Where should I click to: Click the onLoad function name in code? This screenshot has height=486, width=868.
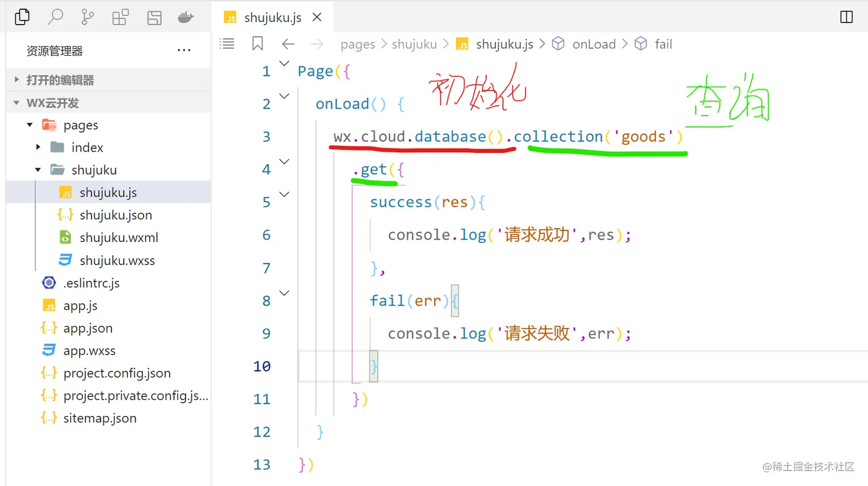pyautogui.click(x=342, y=104)
